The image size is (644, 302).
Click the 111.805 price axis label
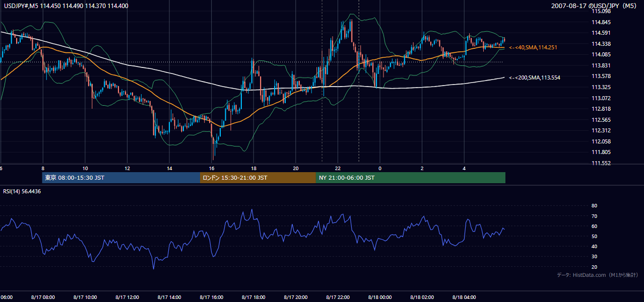tap(600, 152)
